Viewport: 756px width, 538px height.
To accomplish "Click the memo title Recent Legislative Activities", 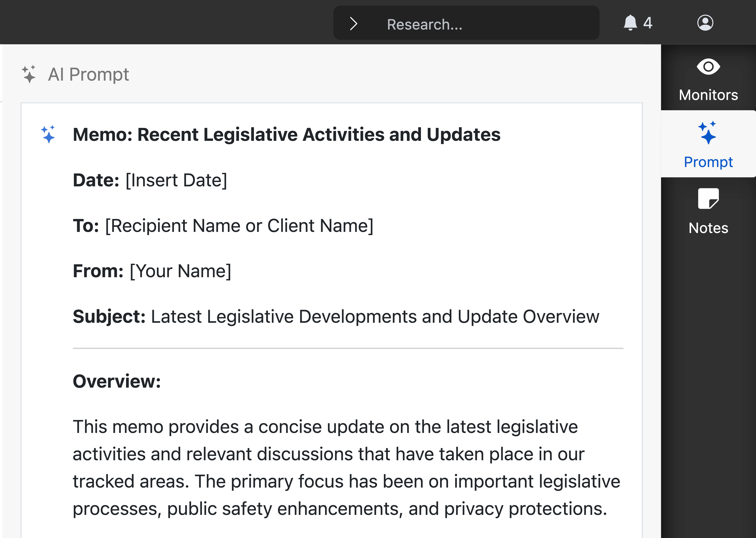I will tap(286, 135).
